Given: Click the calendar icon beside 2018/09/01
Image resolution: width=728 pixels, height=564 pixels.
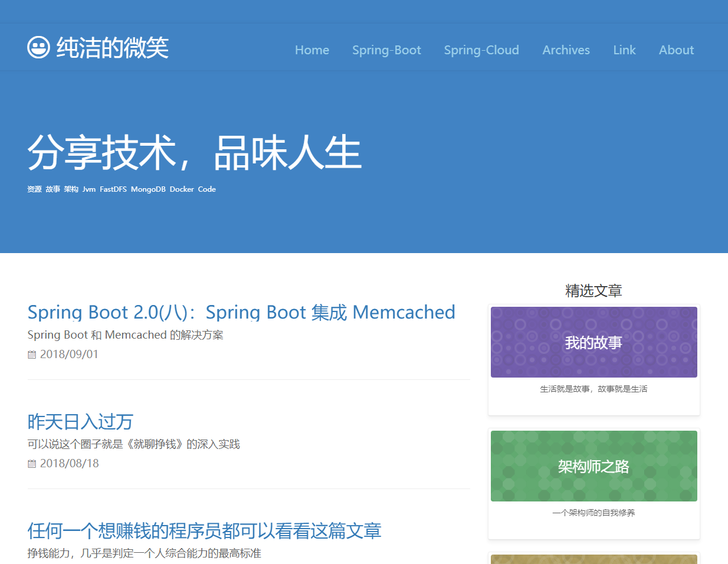Looking at the screenshot, I should click(x=31, y=354).
